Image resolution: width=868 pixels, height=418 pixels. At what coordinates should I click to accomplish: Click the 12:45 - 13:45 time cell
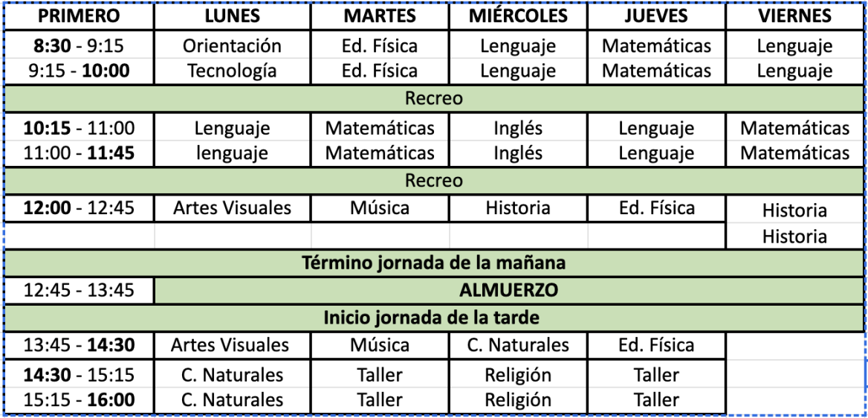(79, 290)
